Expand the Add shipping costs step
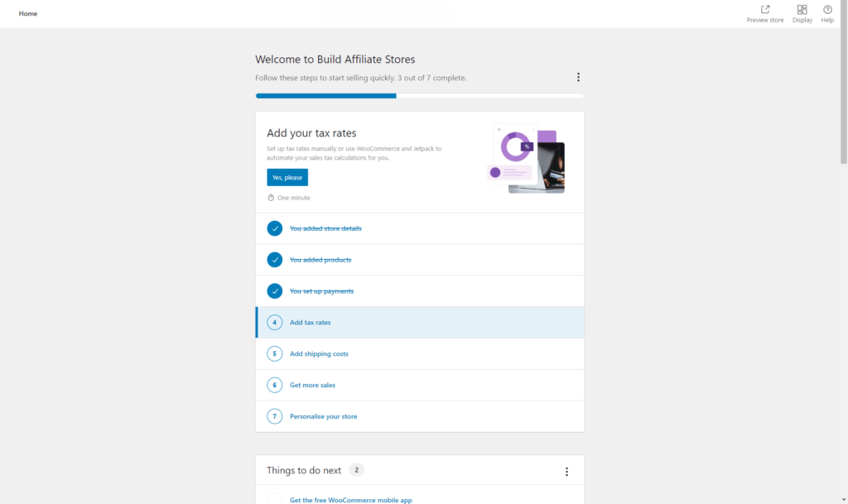The width and height of the screenshot is (848, 504). (x=319, y=353)
